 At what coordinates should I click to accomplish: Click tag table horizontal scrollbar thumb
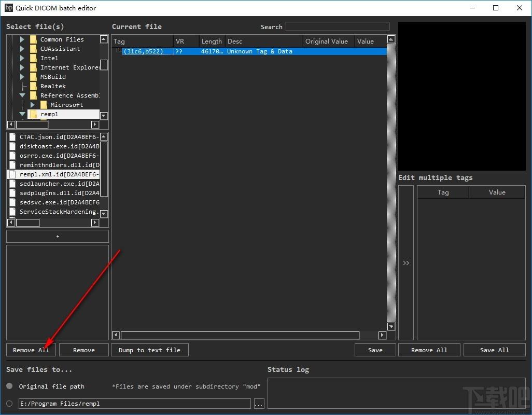coord(240,335)
